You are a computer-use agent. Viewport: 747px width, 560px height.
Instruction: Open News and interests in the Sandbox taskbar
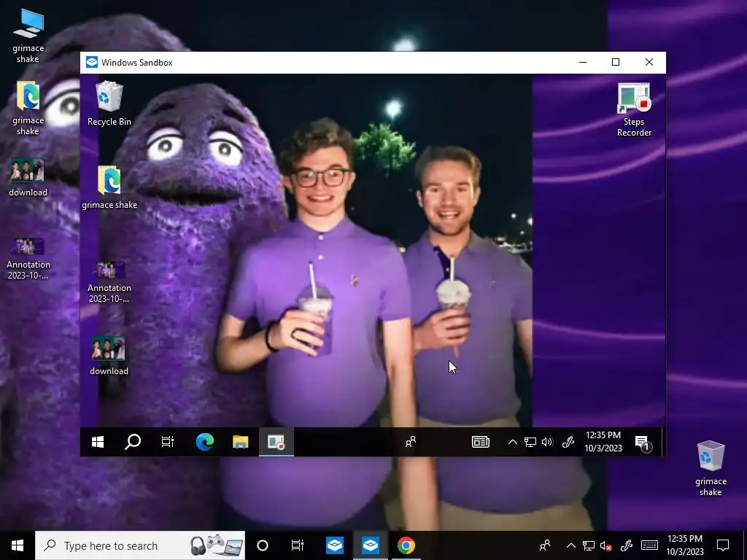point(481,442)
